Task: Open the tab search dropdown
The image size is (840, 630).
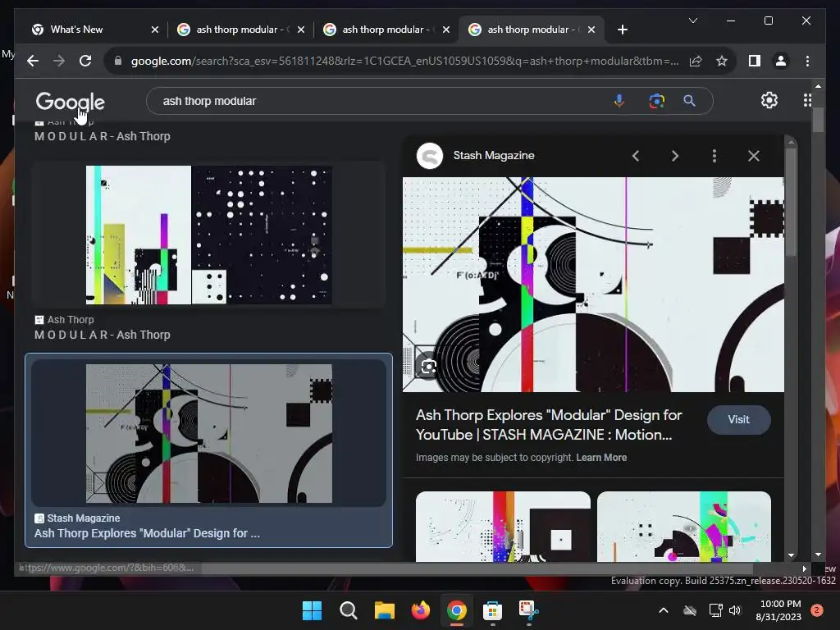Action: coord(692,21)
